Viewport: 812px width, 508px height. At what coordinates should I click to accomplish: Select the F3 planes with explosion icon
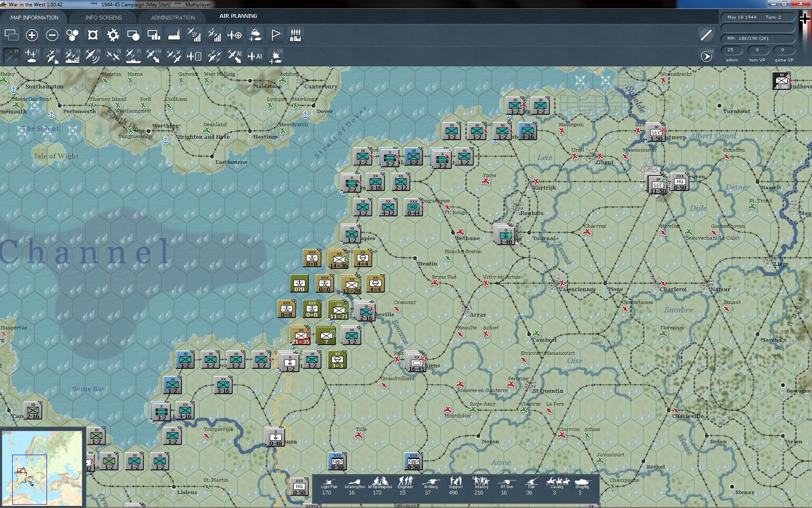[52, 56]
